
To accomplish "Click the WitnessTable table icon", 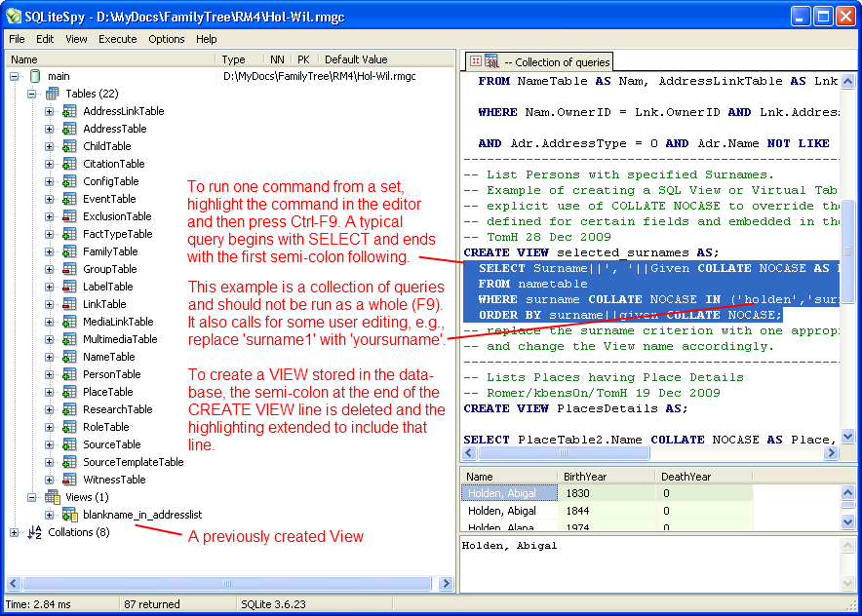I will (x=69, y=480).
